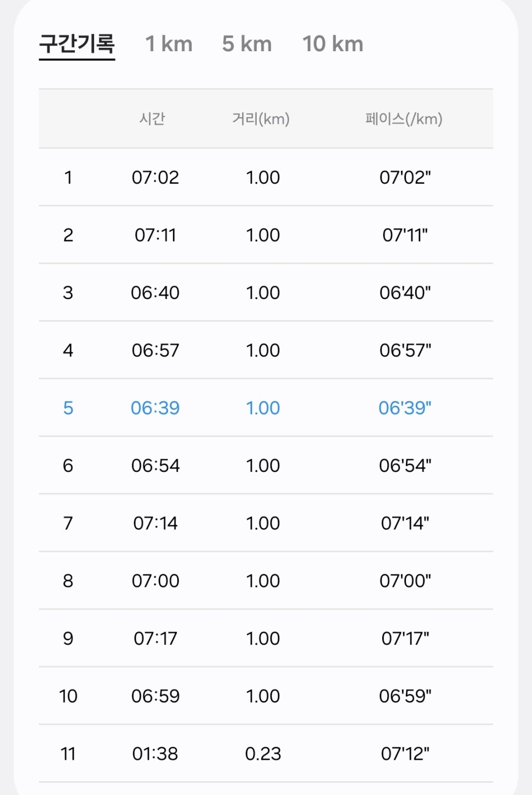This screenshot has height=795, width=532.
Task: Click lap 7 pace 07'14"
Action: [x=405, y=523]
